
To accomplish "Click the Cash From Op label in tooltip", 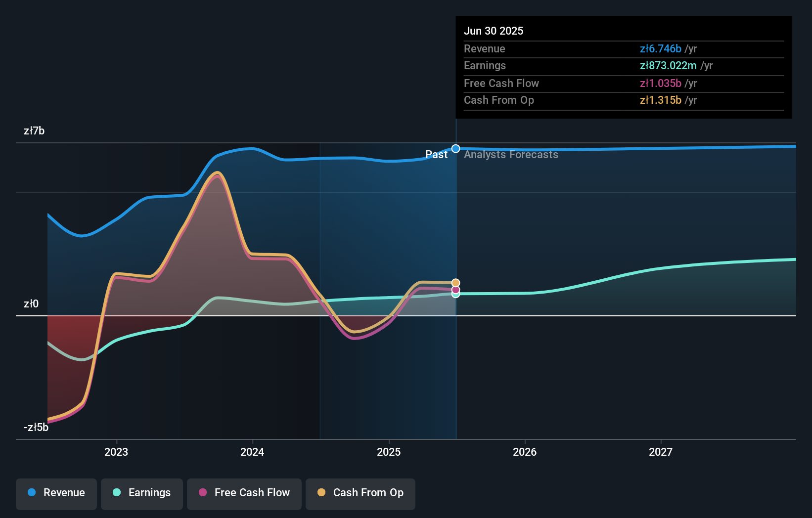I will [x=499, y=100].
